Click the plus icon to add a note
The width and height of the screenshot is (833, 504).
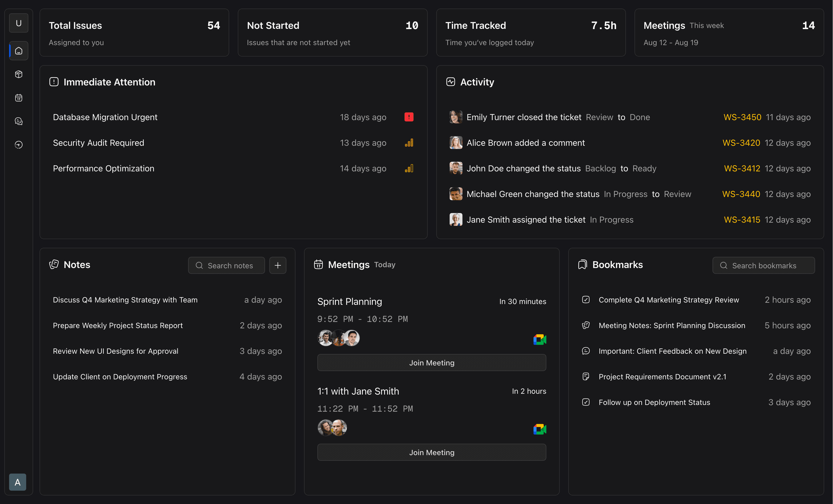[278, 265]
